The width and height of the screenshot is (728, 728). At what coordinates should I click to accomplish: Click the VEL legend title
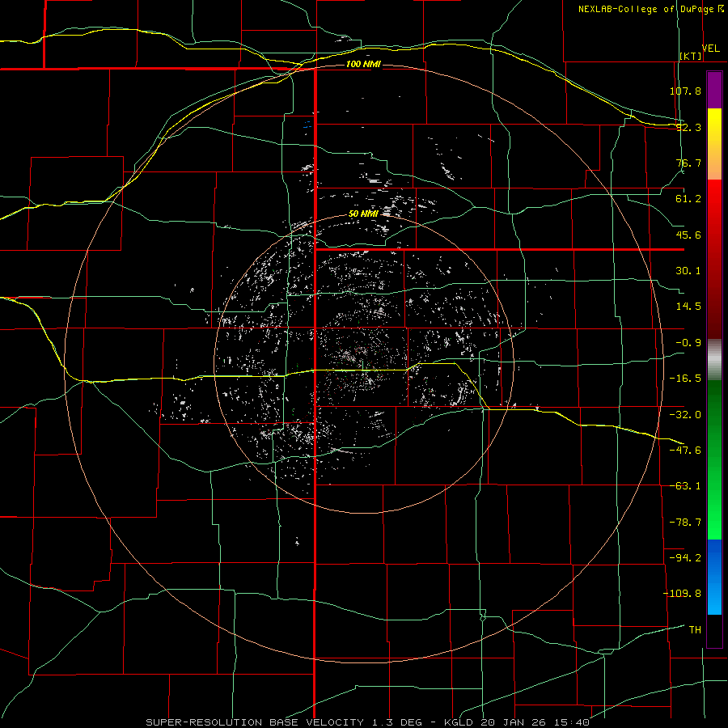pyautogui.click(x=710, y=49)
